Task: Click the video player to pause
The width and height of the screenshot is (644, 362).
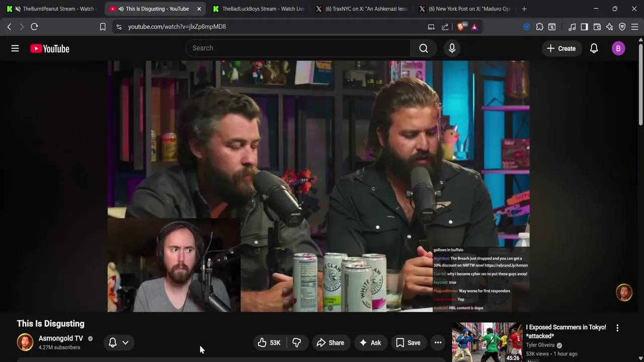Action: (x=318, y=186)
